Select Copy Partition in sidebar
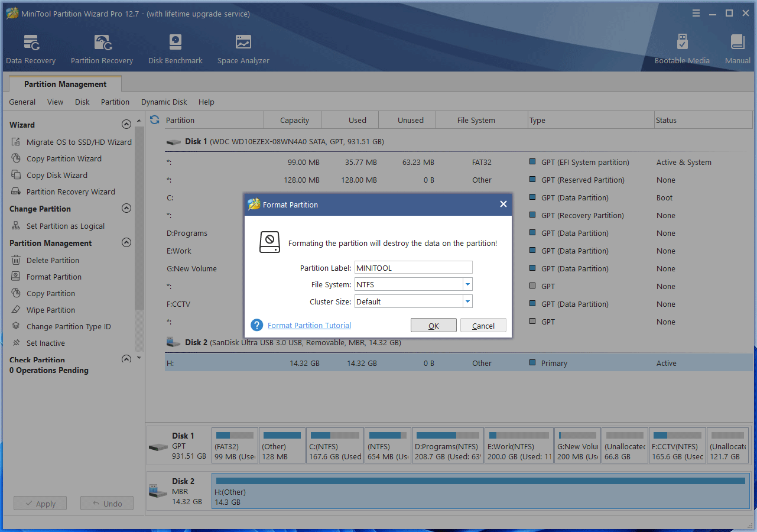 tap(43, 293)
